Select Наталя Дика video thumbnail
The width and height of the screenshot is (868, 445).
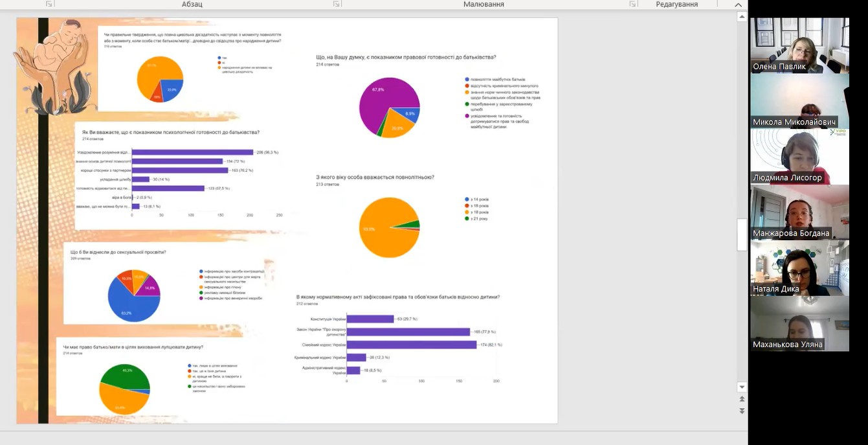click(799, 268)
